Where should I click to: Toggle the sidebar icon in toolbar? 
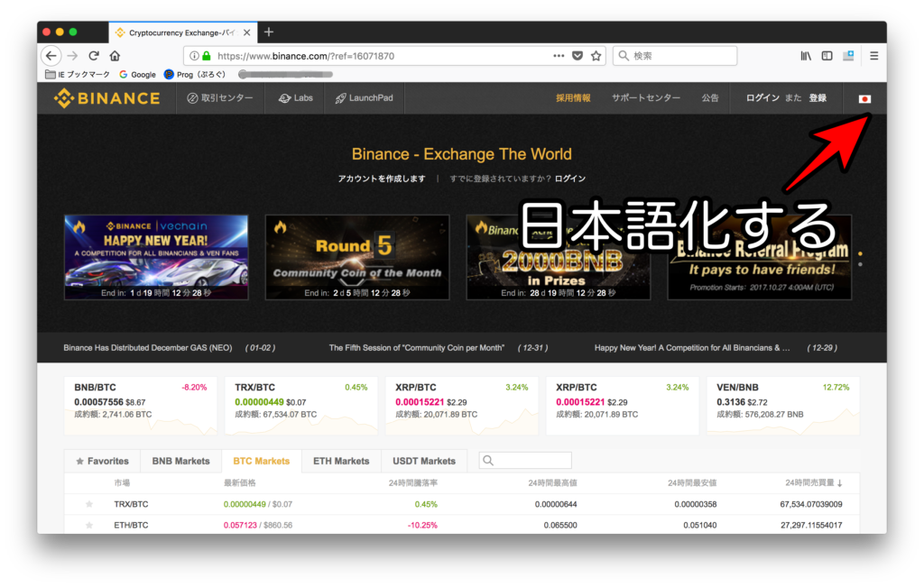click(827, 56)
